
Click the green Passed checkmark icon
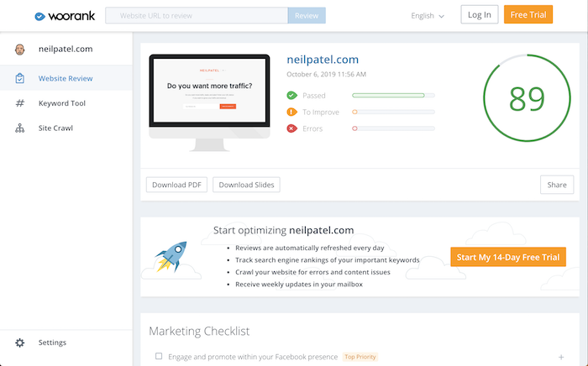point(291,96)
